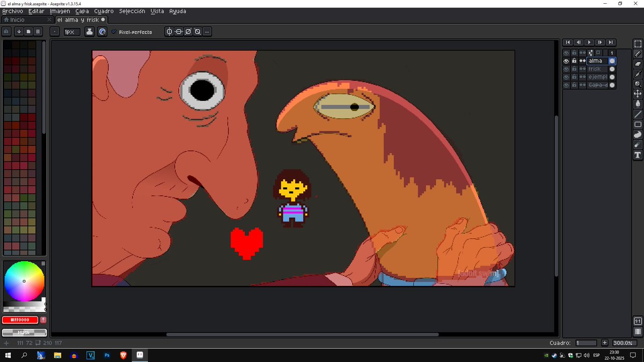Open color selector options menu
This screenshot has width=644, height=362.
(x=43, y=263)
